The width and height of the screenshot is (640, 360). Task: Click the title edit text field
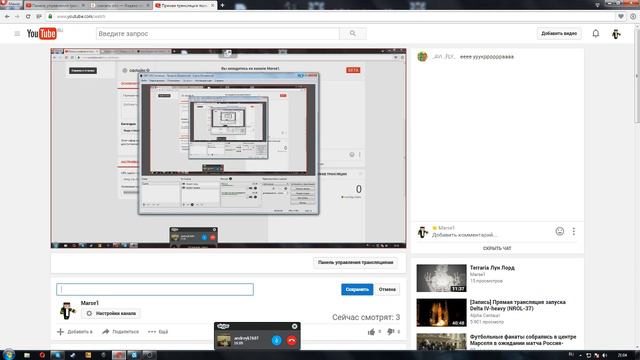(x=155, y=289)
